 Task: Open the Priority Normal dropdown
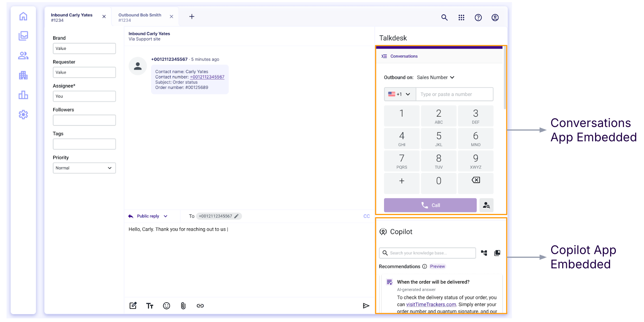pyautogui.click(x=84, y=168)
